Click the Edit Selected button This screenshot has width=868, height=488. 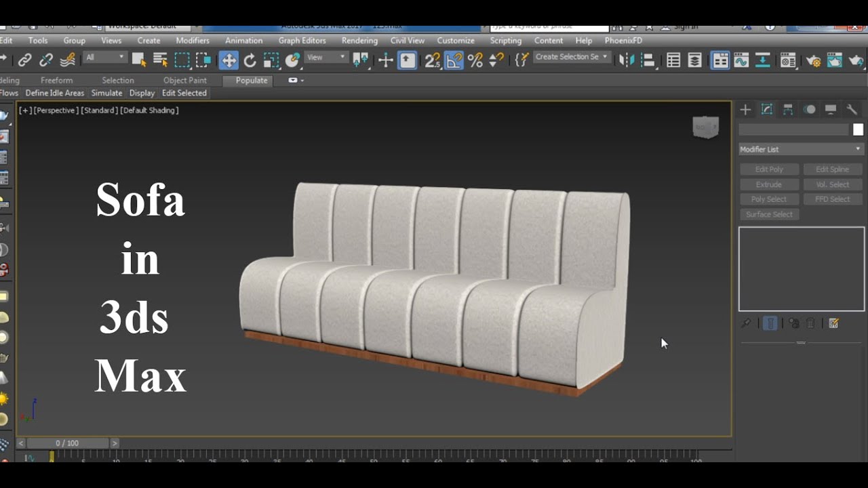184,93
